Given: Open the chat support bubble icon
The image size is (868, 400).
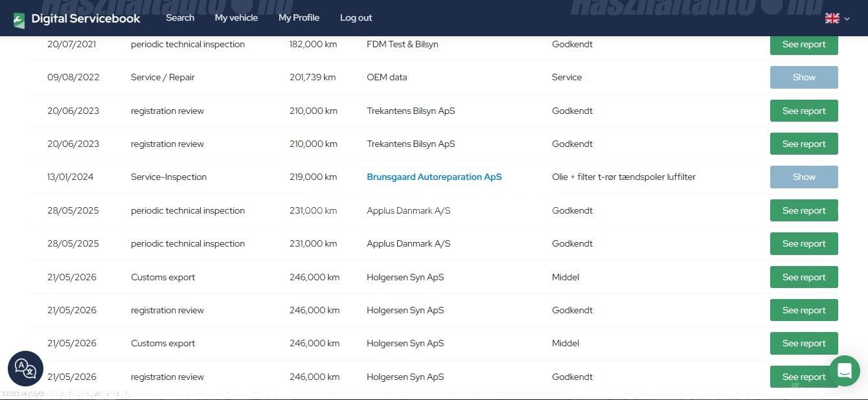Looking at the screenshot, I should [x=844, y=371].
